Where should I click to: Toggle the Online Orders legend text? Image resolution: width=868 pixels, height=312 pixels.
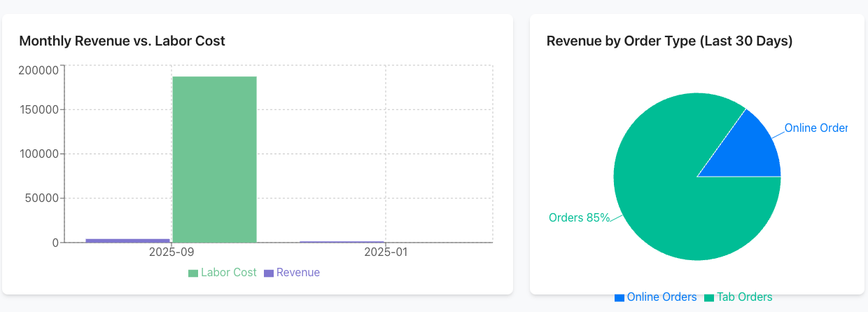point(661,297)
